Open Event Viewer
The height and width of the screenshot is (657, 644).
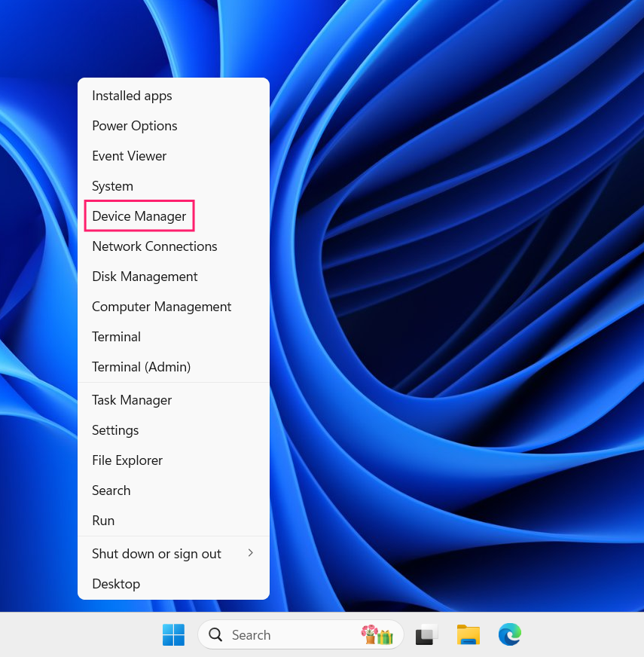[173, 156]
